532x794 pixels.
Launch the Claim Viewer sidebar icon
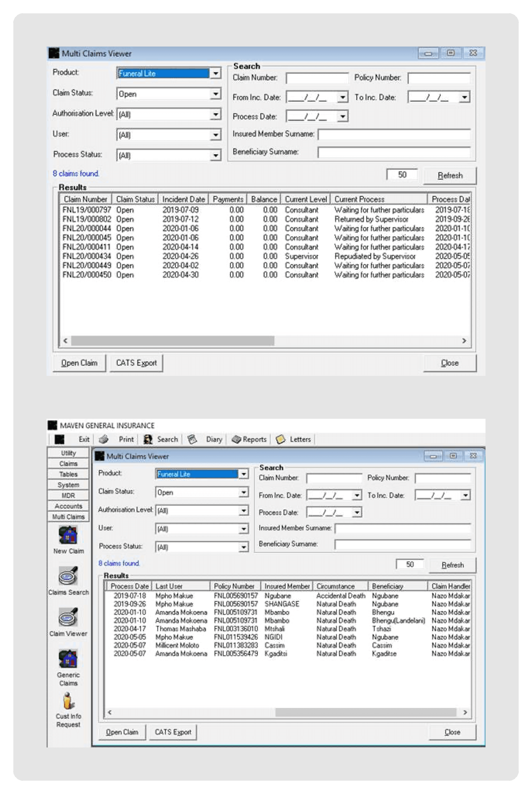68,617
